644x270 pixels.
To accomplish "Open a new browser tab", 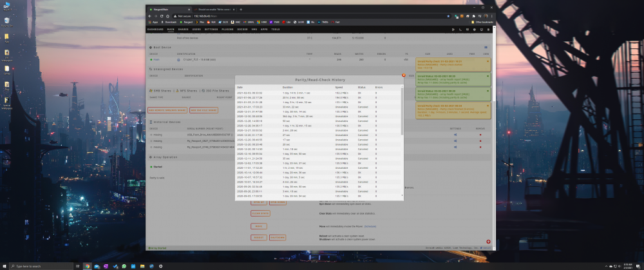I will click(x=241, y=10).
